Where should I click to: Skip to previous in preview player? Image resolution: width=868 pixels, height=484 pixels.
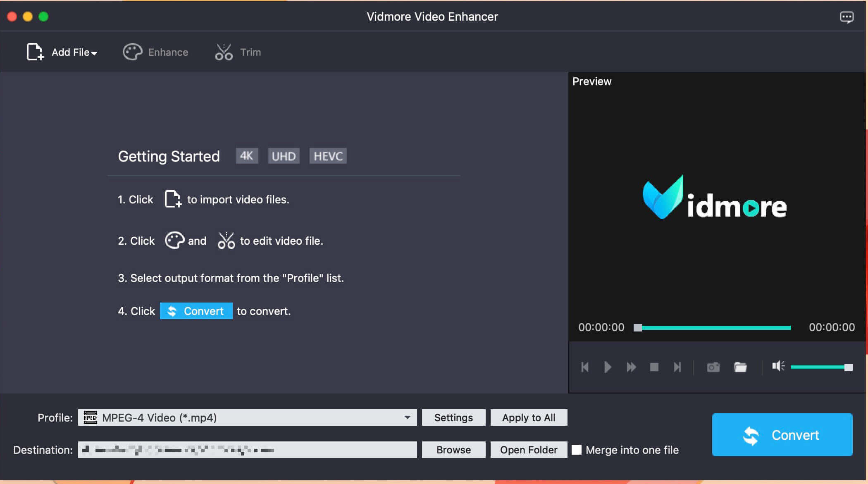click(585, 367)
